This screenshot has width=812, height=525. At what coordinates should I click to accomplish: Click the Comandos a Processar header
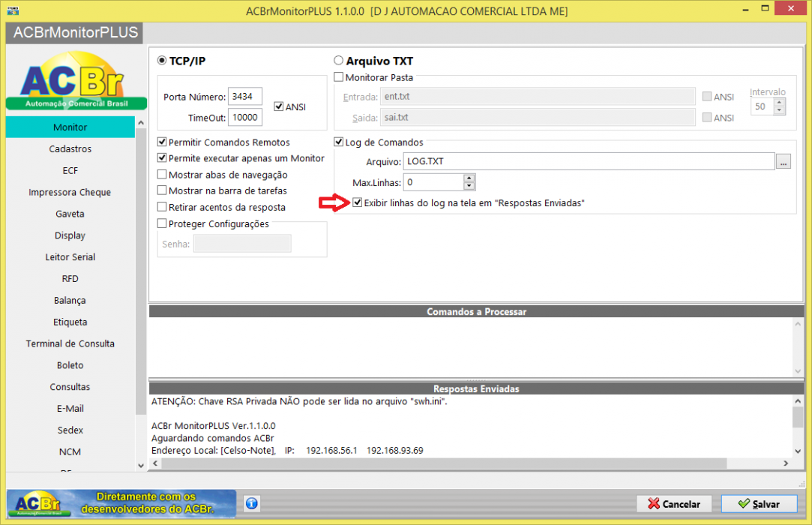click(476, 311)
